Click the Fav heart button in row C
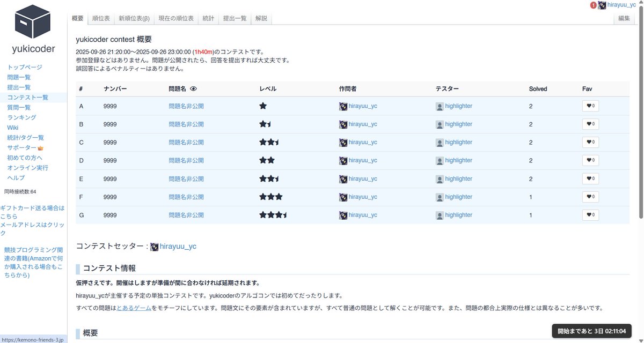644x343 pixels. pos(590,143)
